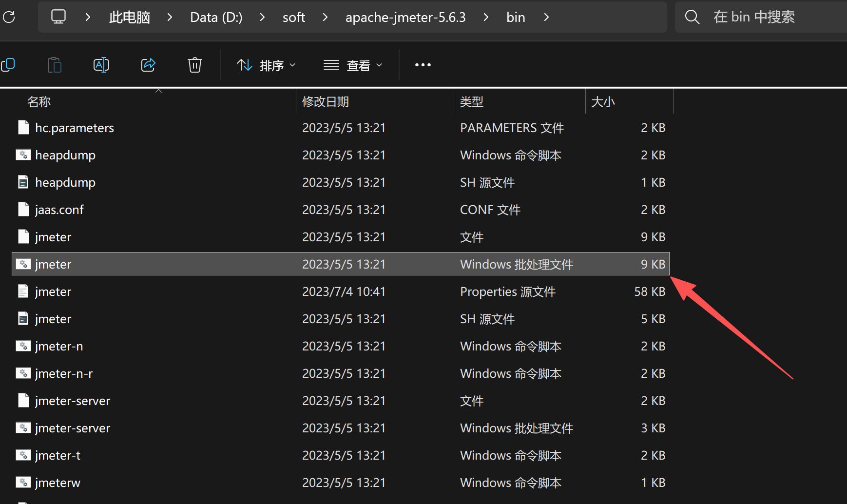Click the jaas.conf file icon
847x504 pixels.
[x=23, y=209]
